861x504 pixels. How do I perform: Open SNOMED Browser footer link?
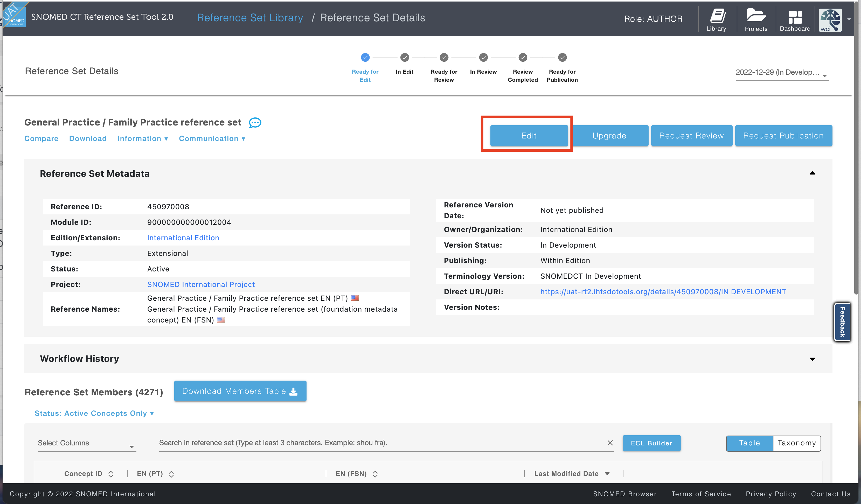(625, 494)
